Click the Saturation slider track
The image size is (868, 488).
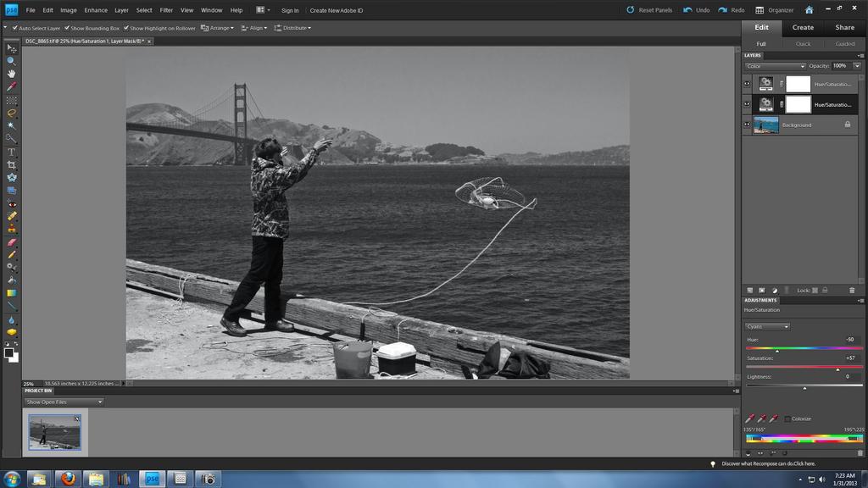click(804, 369)
